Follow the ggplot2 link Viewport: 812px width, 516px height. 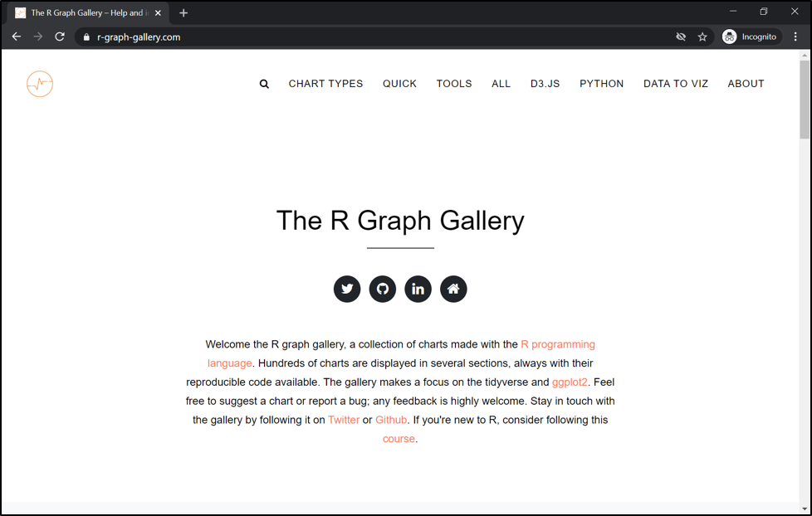pos(570,382)
